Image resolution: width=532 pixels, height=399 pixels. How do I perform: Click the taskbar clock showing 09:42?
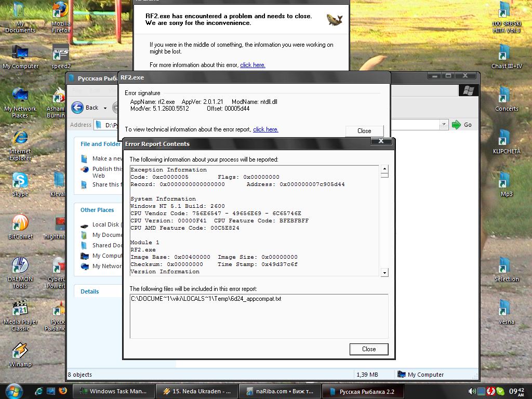(517, 391)
